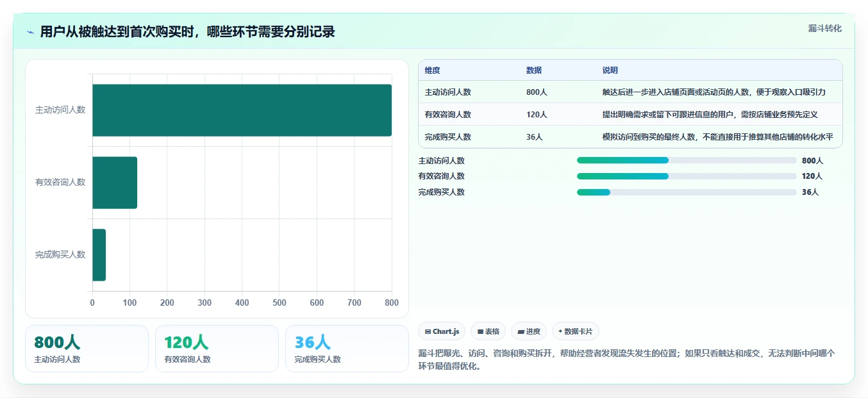Image resolution: width=868 pixels, height=398 pixels.
Task: Click 完成购买人数 in the table's third row
Action: point(448,137)
